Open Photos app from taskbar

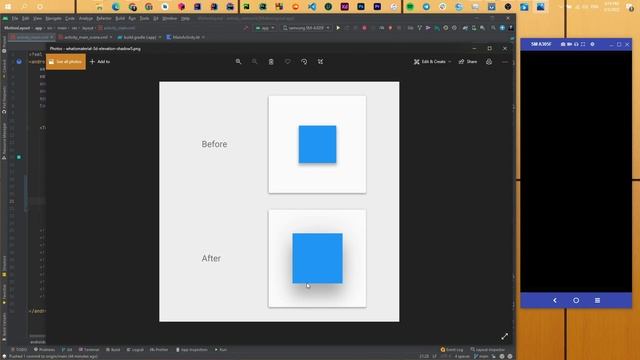540,7
